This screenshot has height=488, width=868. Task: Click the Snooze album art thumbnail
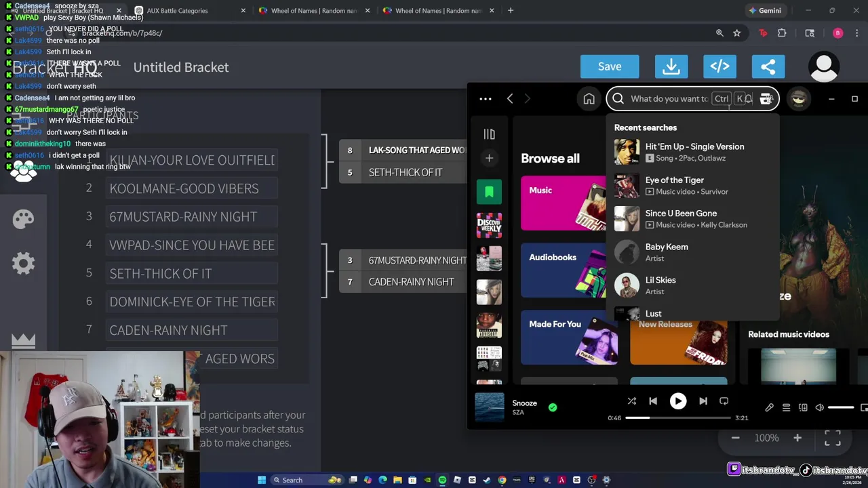click(x=489, y=407)
